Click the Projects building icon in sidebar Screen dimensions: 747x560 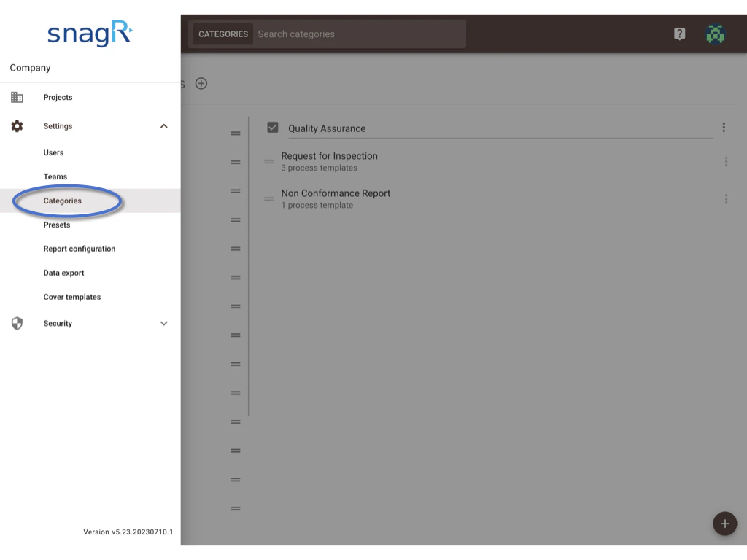17,97
